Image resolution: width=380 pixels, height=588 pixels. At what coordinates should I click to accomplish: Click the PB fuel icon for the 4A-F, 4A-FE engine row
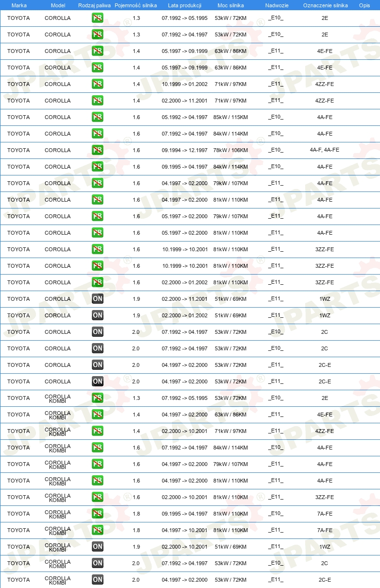pos(97,150)
